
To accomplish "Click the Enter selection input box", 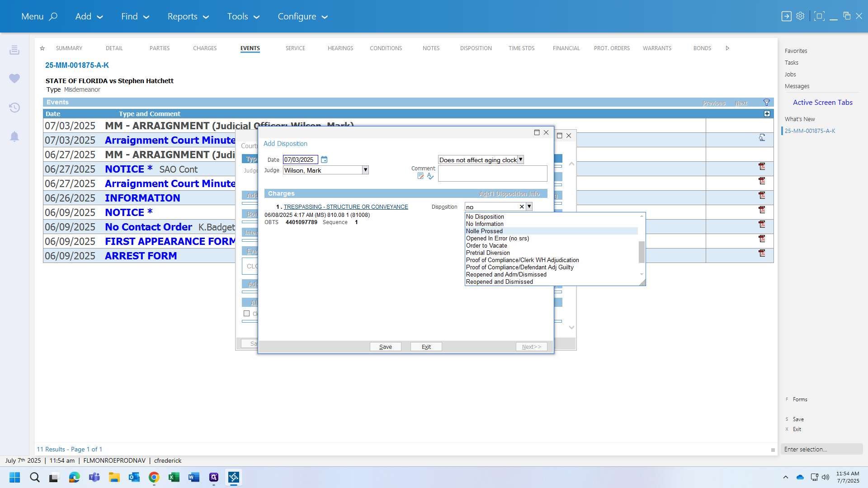I will click(x=821, y=449).
